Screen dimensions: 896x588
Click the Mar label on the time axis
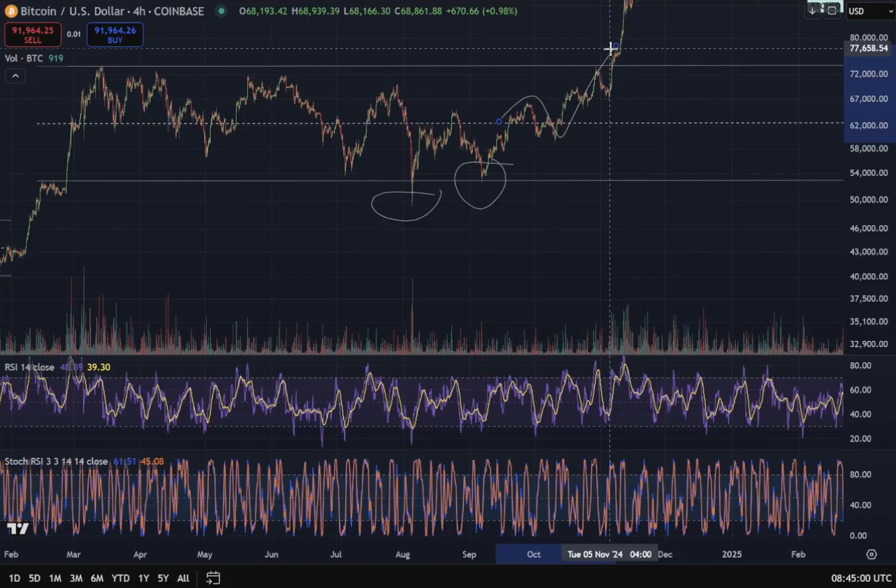coord(74,554)
